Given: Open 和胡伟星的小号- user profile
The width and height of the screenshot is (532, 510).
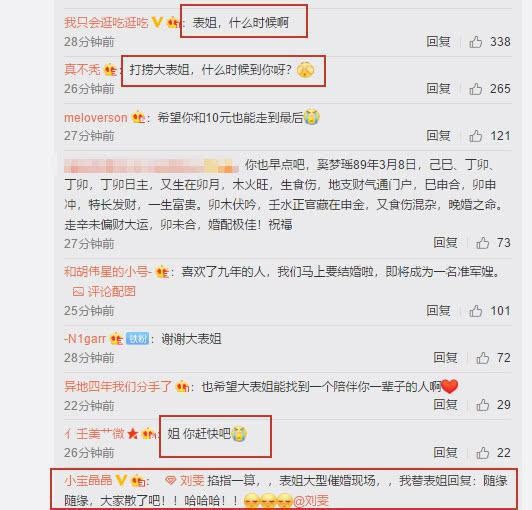Looking at the screenshot, I should click(x=108, y=272).
